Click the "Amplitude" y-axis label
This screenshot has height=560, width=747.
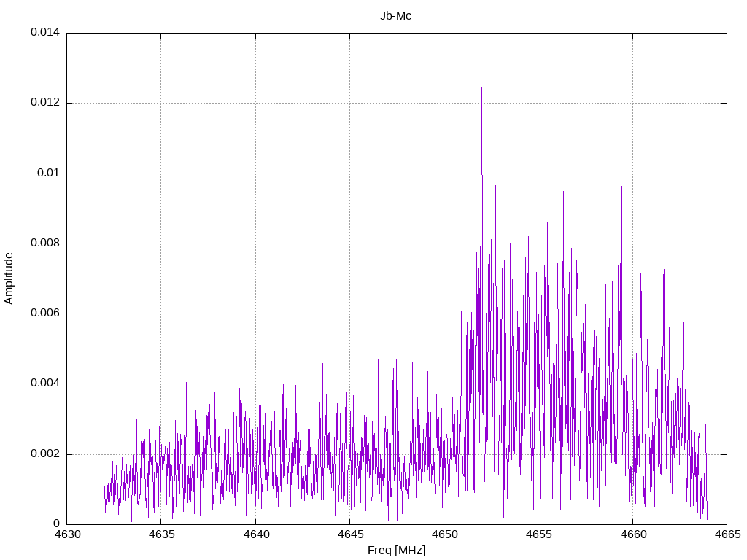pyautogui.click(x=9, y=278)
